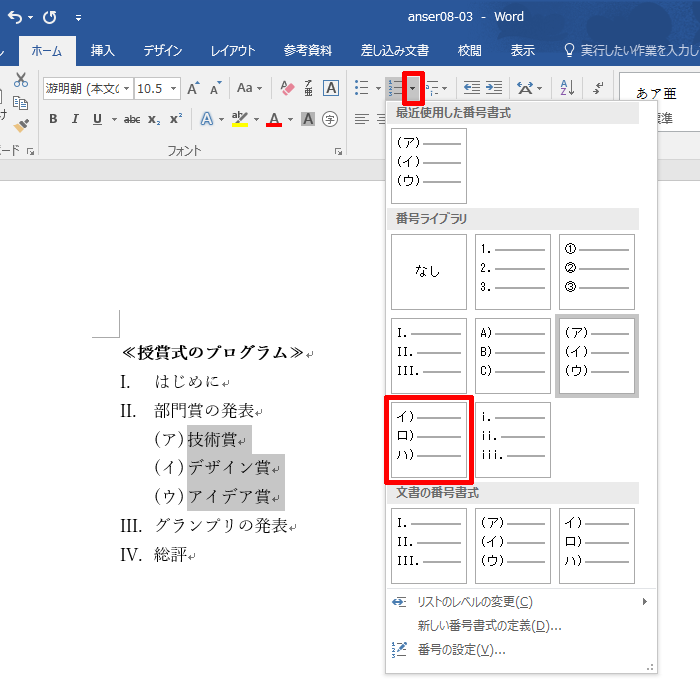Open the font color dropdown arrow

click(x=290, y=119)
